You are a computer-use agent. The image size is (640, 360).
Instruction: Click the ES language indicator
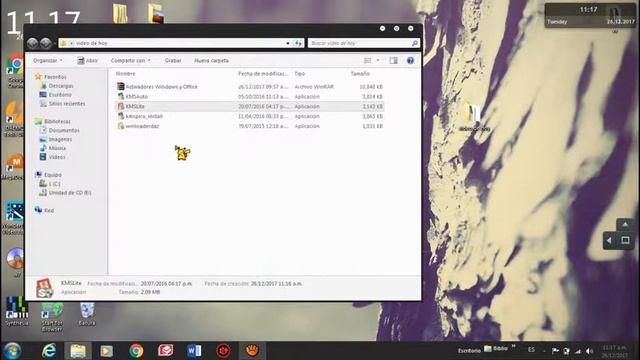[531, 350]
